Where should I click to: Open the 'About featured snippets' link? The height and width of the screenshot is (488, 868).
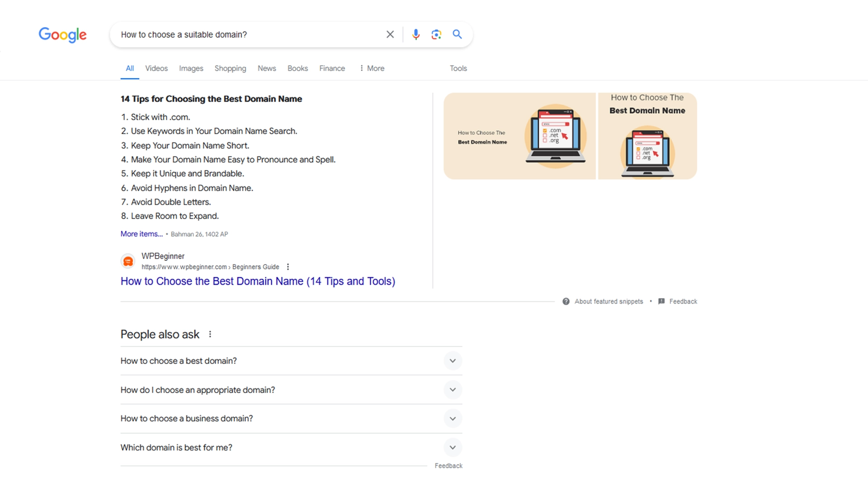pyautogui.click(x=609, y=301)
